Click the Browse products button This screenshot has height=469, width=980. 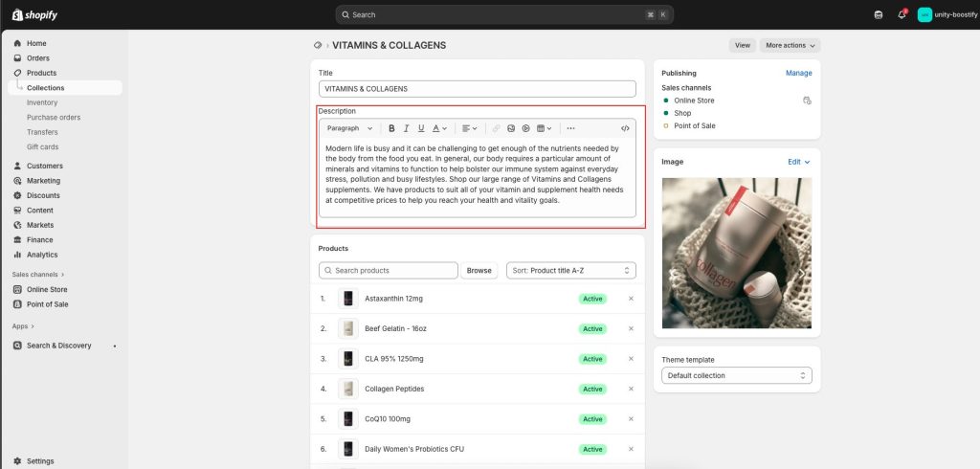point(479,271)
